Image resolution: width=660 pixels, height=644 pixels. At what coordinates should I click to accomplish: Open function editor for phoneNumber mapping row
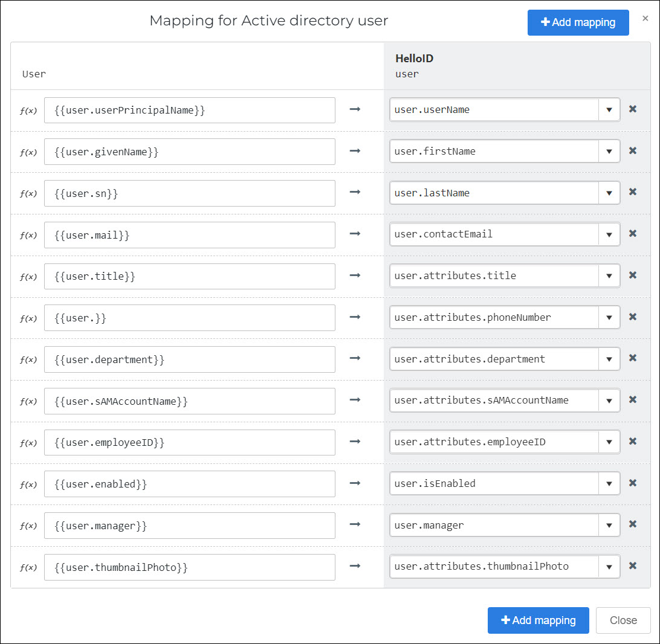28,318
